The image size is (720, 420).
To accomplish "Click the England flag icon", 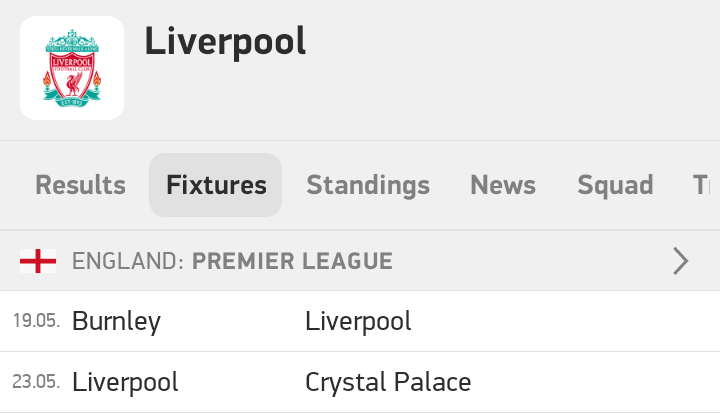I will click(38, 261).
